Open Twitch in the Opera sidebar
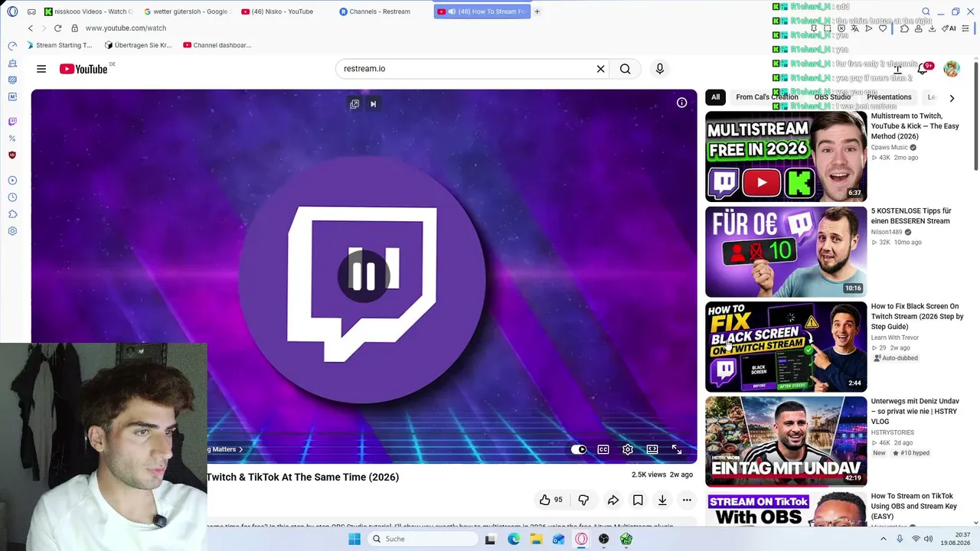This screenshot has width=980, height=551. pos(12,122)
